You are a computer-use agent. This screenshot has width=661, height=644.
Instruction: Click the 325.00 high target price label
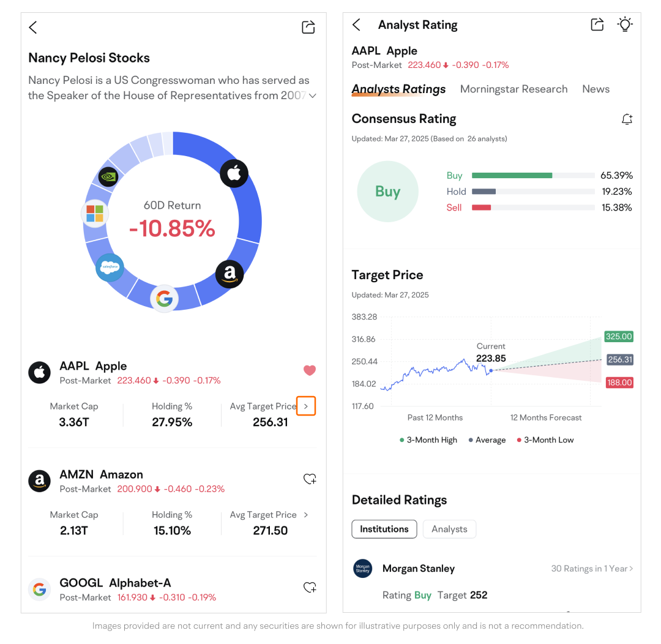coord(619,337)
